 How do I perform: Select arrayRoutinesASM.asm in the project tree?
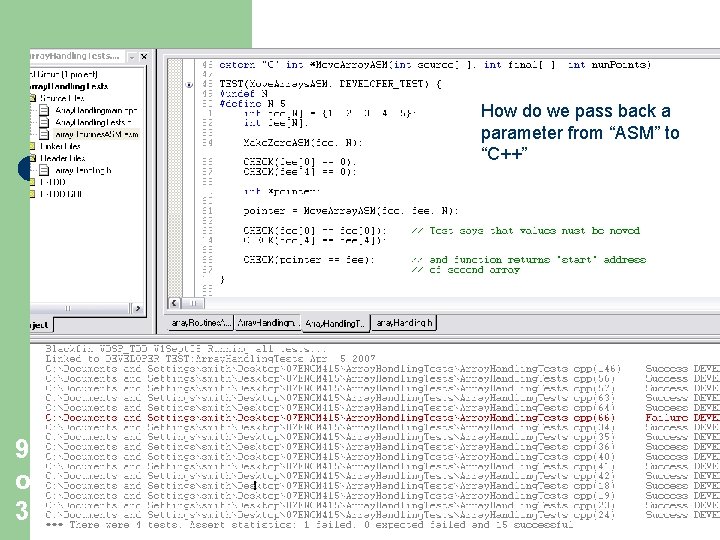click(x=96, y=134)
